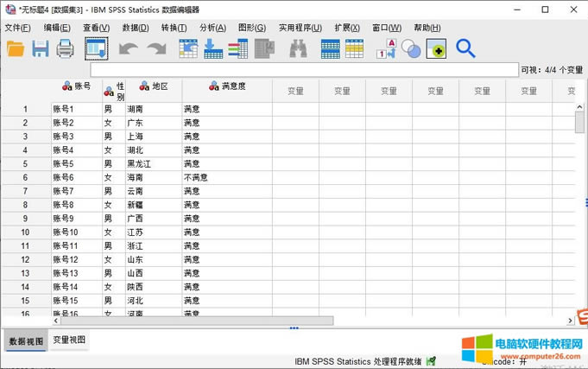The height and width of the screenshot is (369, 588).
Task: Click the Open data document folder icon
Action: click(x=16, y=49)
